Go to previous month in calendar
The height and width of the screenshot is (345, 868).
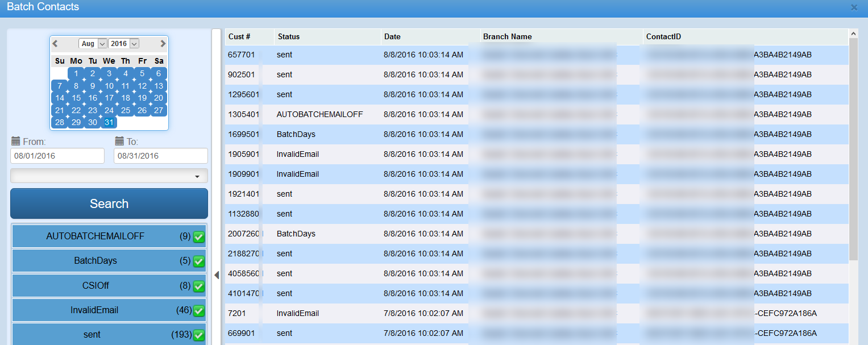point(55,44)
